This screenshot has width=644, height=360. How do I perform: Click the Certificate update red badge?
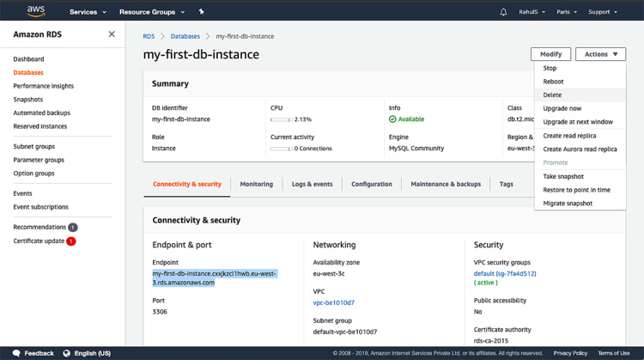(x=71, y=241)
